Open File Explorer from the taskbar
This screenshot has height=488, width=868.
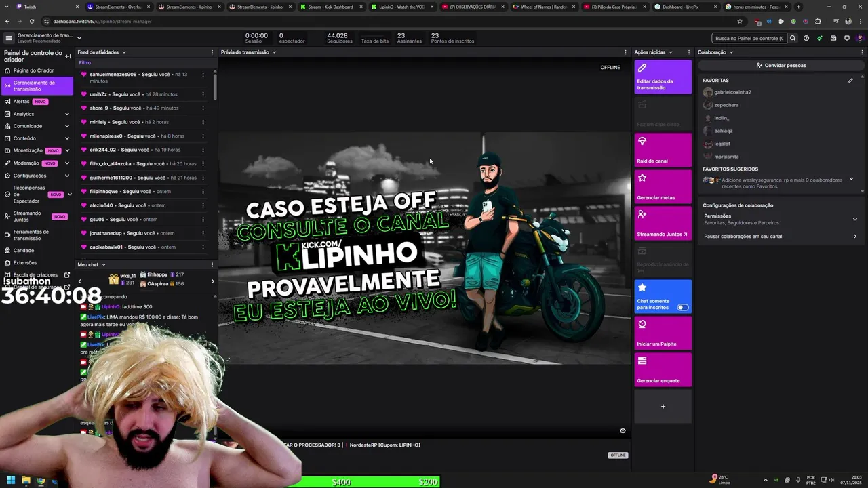pos(26,481)
